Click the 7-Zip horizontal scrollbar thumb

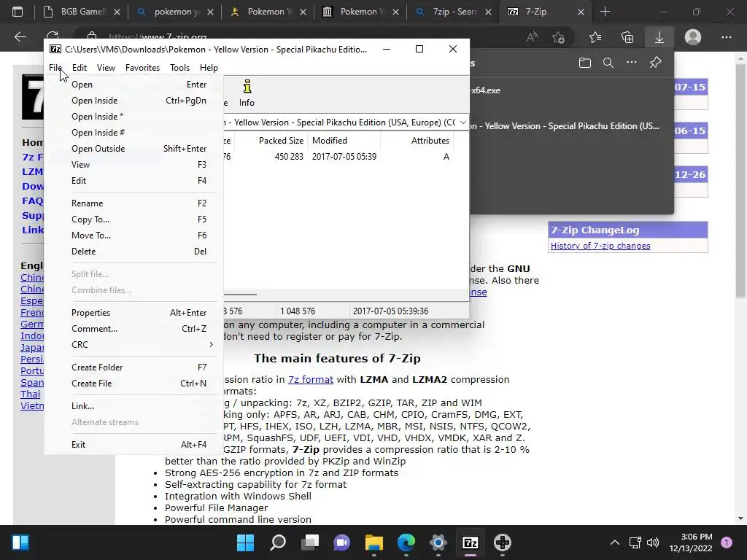[x=240, y=295]
